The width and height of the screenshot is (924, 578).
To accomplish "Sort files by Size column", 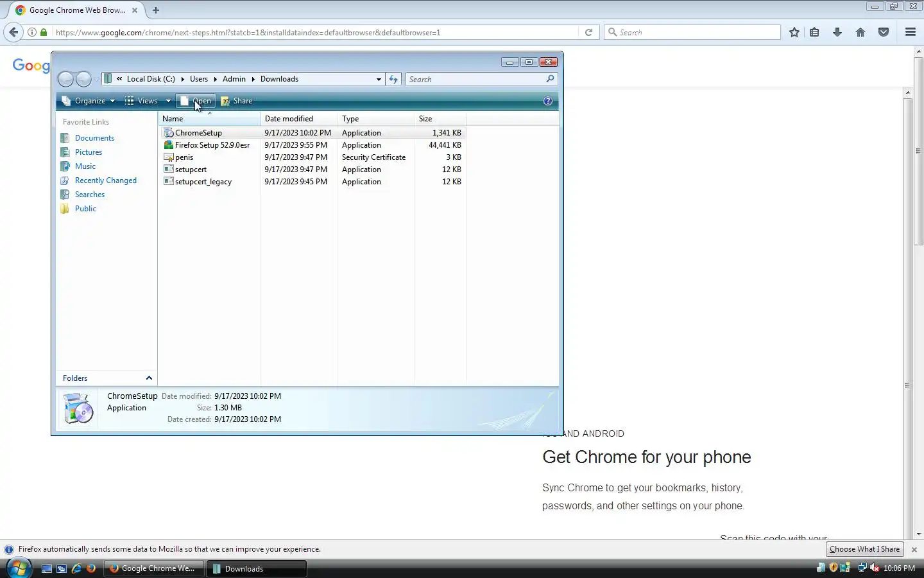I will coord(440,119).
